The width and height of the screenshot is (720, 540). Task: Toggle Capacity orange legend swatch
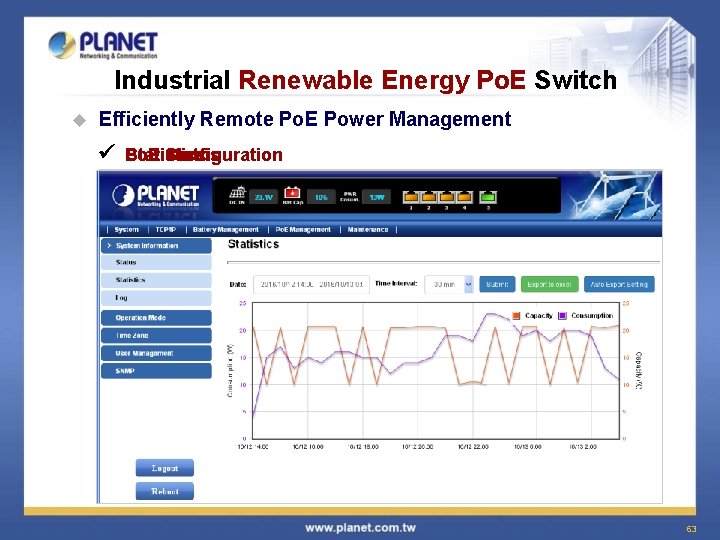516,316
